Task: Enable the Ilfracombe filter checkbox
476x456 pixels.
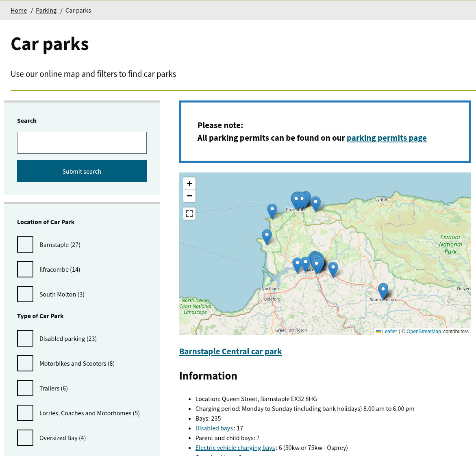Action: [25, 269]
